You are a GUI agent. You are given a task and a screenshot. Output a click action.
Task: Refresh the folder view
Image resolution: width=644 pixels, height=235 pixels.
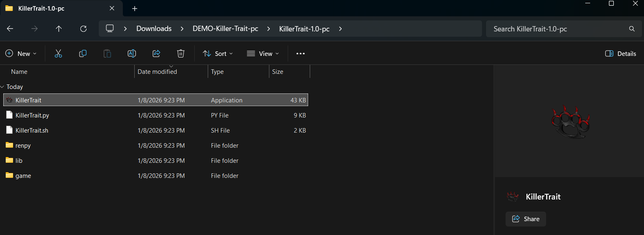point(83,29)
